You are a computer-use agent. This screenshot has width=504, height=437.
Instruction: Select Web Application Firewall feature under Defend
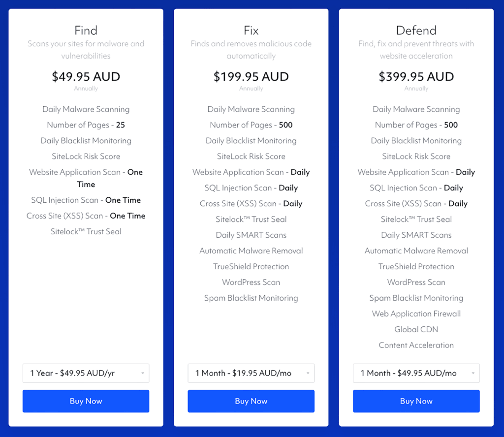tap(416, 313)
